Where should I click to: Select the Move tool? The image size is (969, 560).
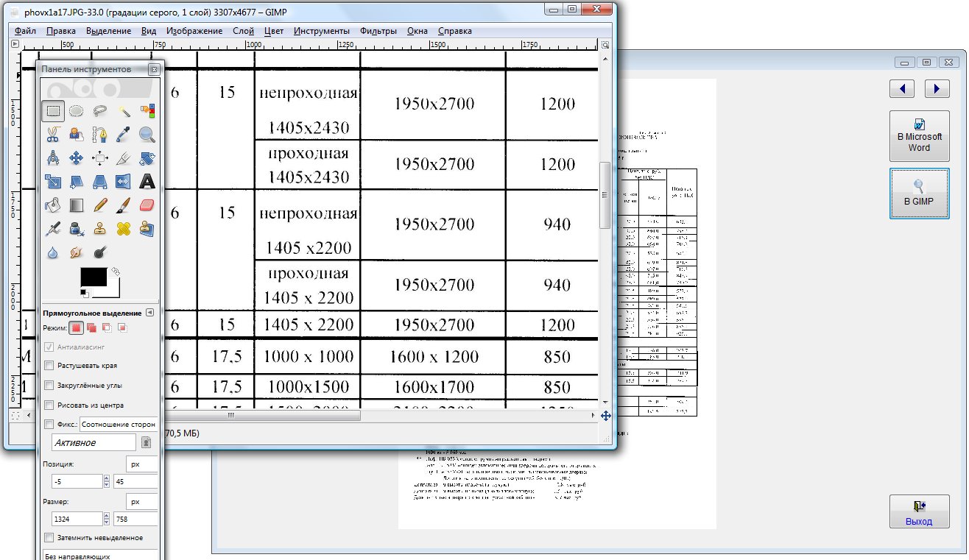coord(76,158)
